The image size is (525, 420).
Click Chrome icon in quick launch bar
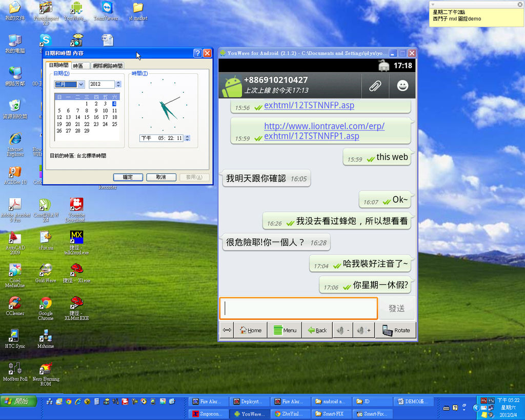click(x=68, y=401)
